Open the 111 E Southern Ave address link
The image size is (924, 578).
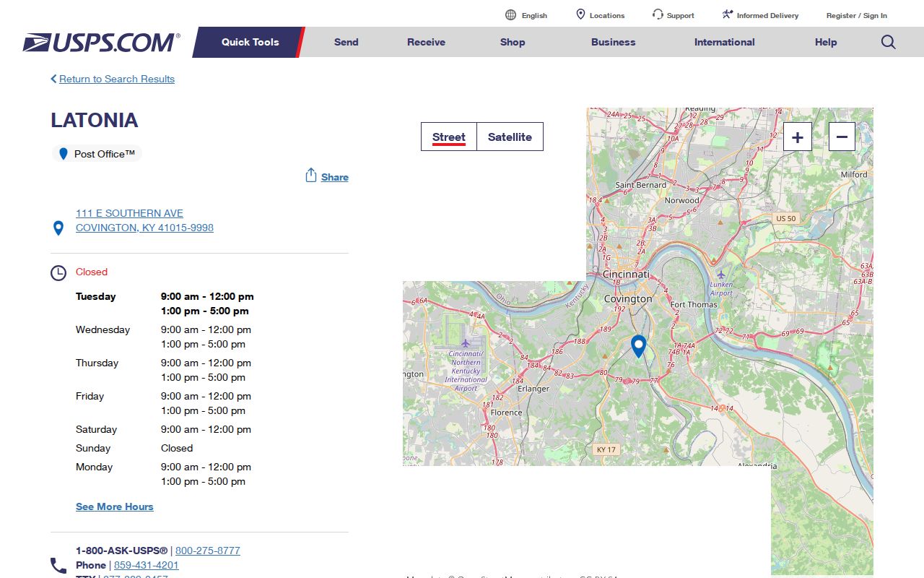129,213
